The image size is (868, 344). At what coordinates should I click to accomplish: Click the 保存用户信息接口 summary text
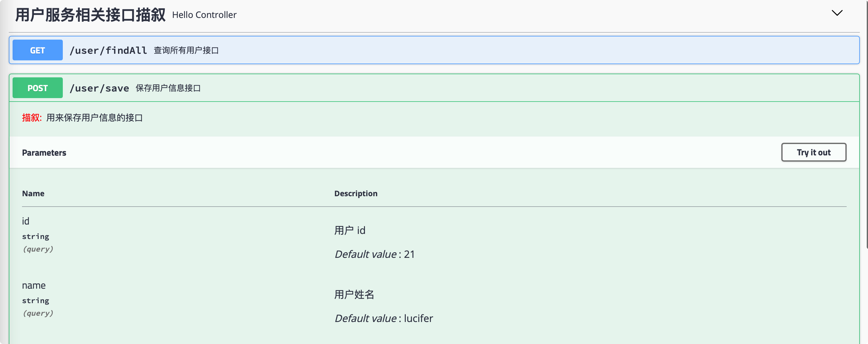pyautogui.click(x=168, y=88)
